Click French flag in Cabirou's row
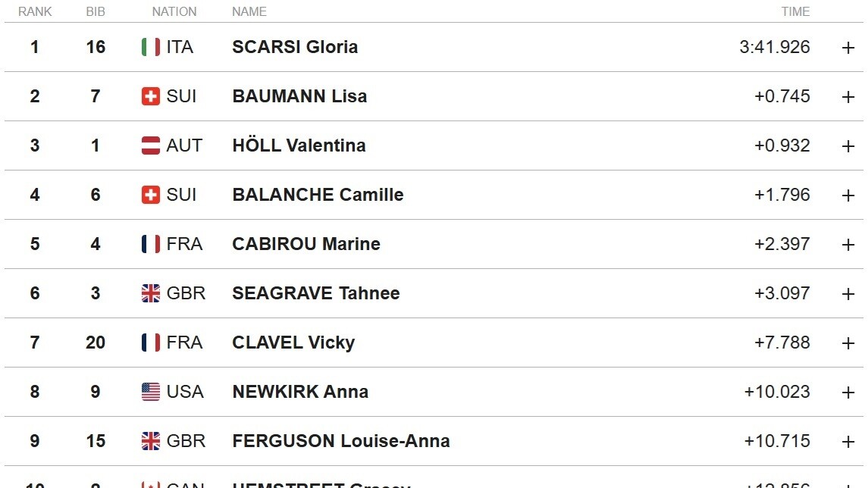 pos(151,244)
